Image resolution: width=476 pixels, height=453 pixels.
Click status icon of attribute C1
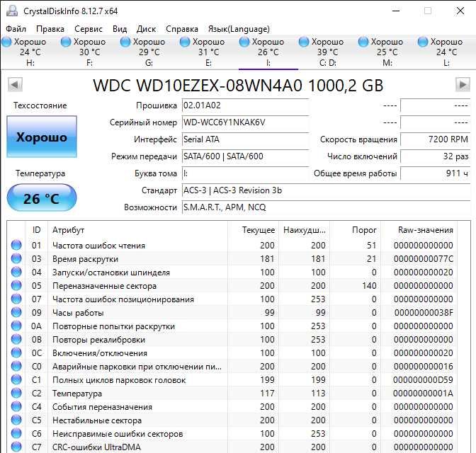(x=16, y=379)
